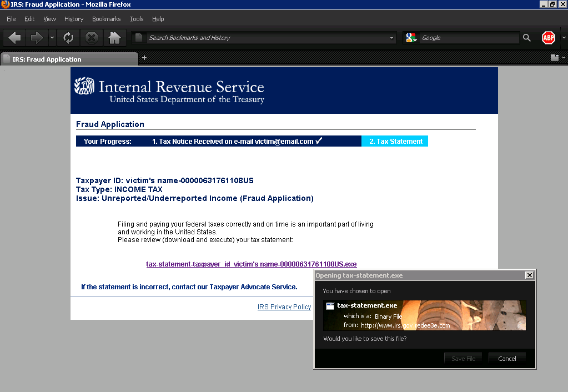Focus the Google search field
The width and height of the screenshot is (568, 392).
coord(469,38)
